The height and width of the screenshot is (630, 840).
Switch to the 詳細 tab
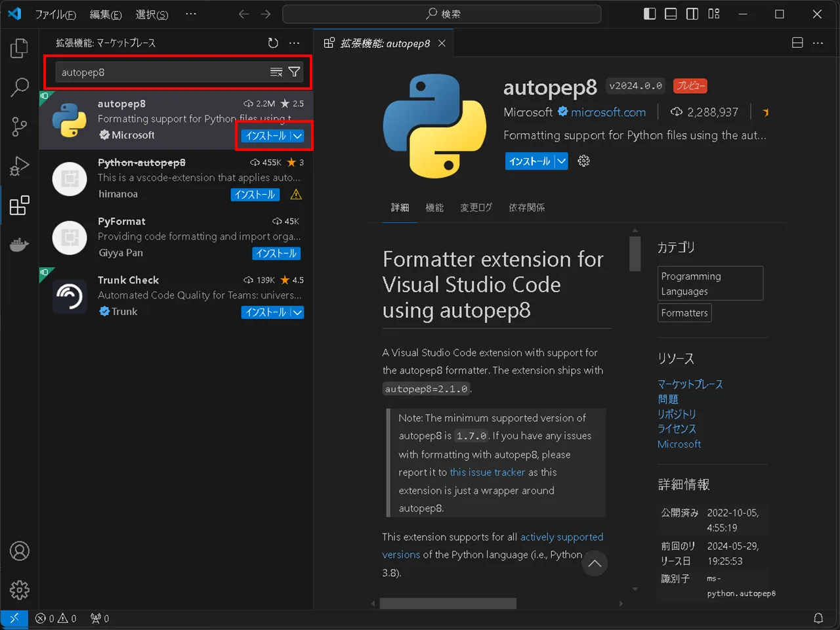pos(400,207)
